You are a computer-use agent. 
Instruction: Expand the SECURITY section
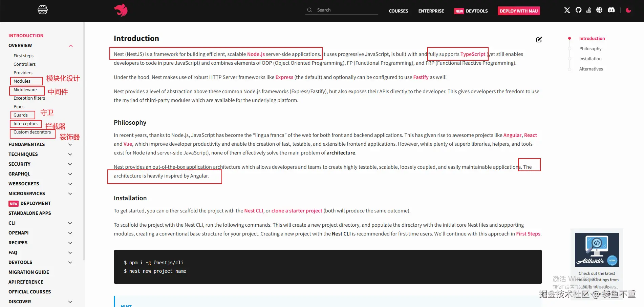point(70,164)
